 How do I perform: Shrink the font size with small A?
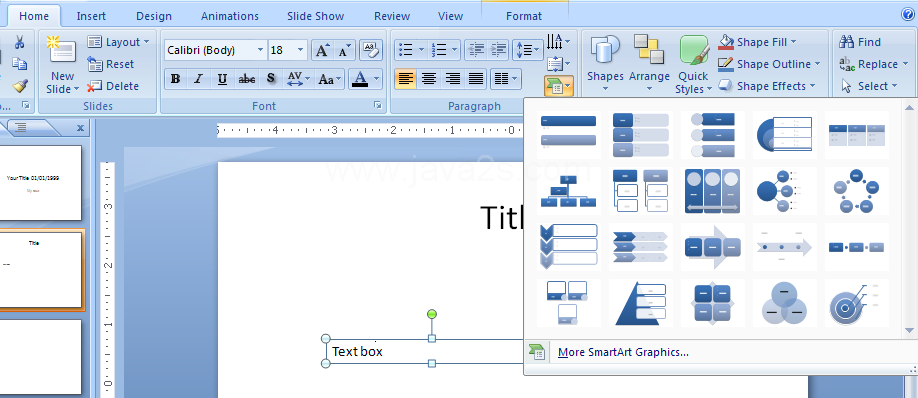344,50
